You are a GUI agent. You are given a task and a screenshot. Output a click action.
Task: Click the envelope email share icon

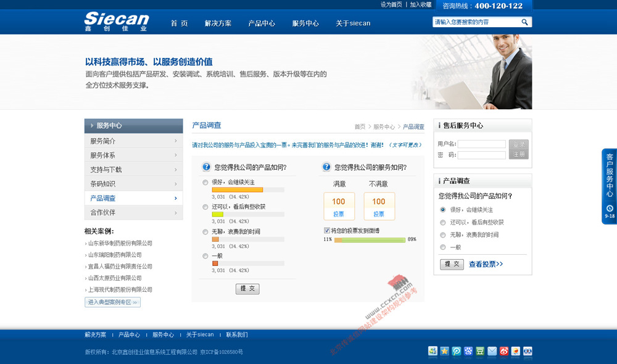point(492,351)
